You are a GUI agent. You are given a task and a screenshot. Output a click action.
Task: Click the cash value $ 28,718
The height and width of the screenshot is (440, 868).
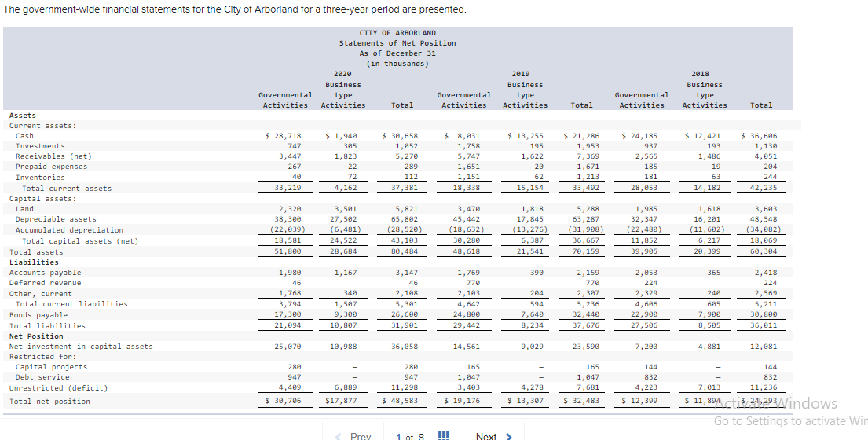pyautogui.click(x=284, y=136)
